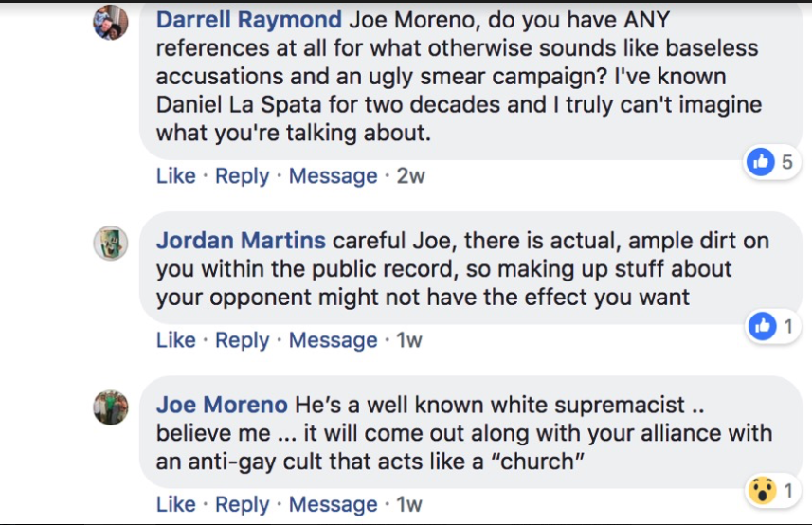Open Darrell Raymond's profile name link
812x525 pixels.
click(x=249, y=20)
